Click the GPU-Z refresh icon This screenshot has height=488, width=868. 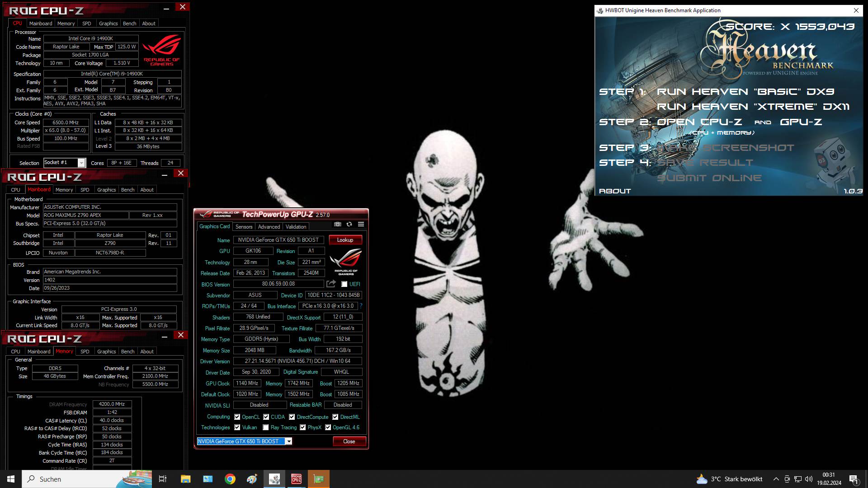349,224
